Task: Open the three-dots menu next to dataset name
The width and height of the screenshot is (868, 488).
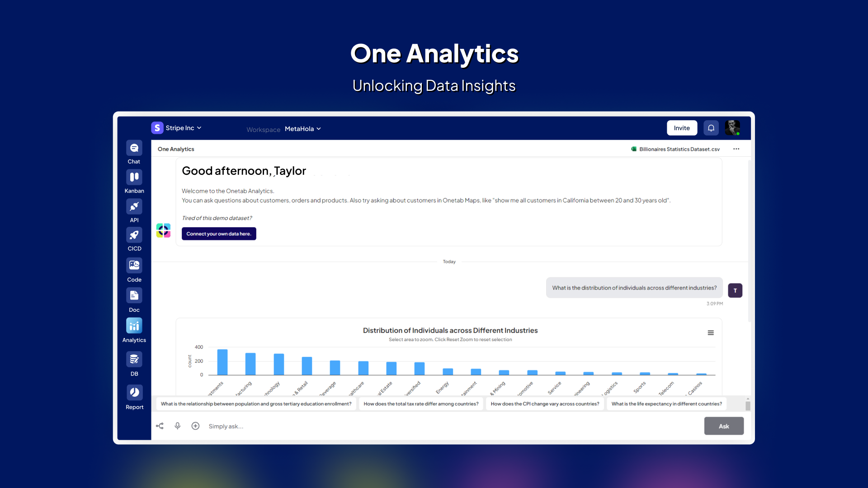Action: coord(736,149)
